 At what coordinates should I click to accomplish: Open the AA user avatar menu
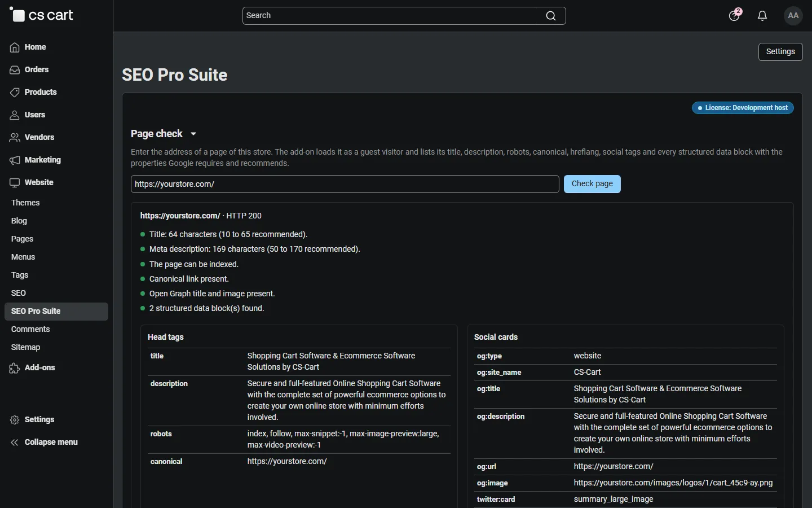pos(793,16)
